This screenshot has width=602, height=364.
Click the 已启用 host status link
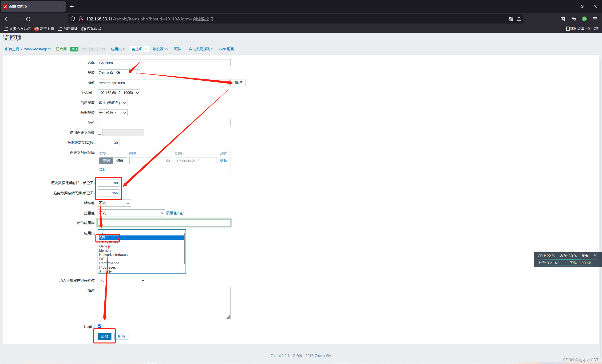[61, 49]
